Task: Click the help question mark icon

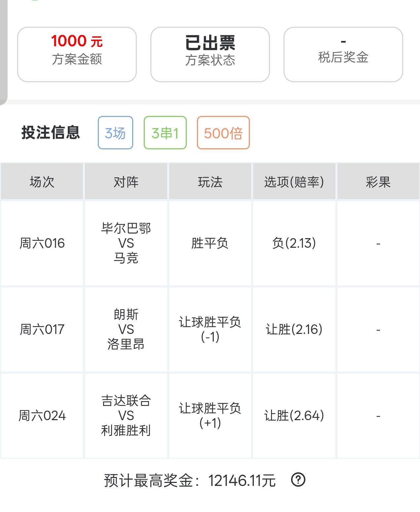Action: 298,480
